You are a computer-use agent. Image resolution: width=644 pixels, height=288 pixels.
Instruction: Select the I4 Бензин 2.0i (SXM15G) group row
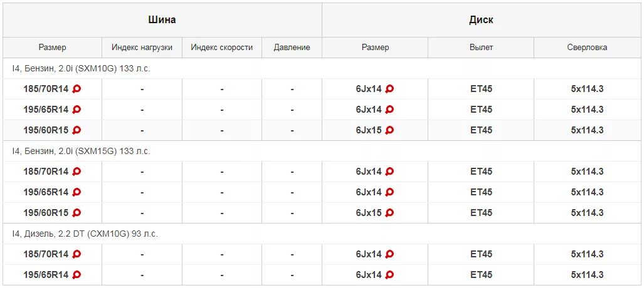point(322,151)
